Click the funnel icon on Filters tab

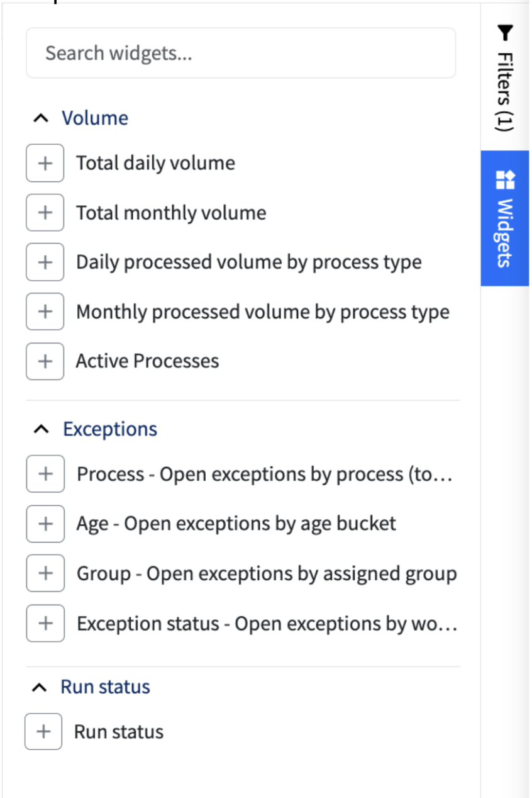[x=505, y=31]
